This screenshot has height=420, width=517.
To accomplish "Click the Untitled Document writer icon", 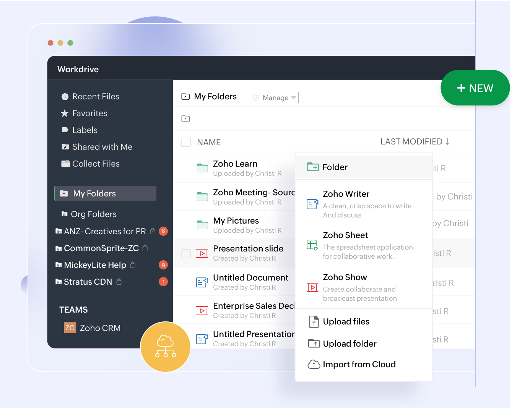I will (x=202, y=282).
